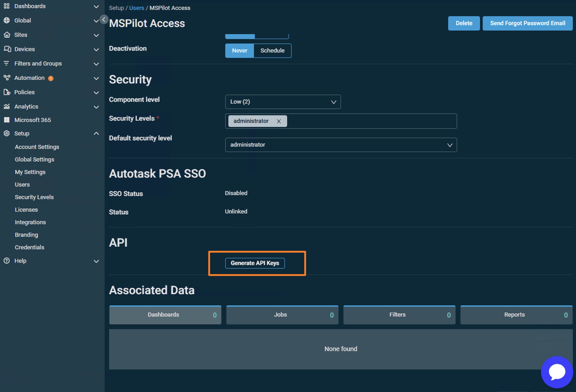Switch to the Reports associated data tab
The image size is (576, 392).
(516, 315)
